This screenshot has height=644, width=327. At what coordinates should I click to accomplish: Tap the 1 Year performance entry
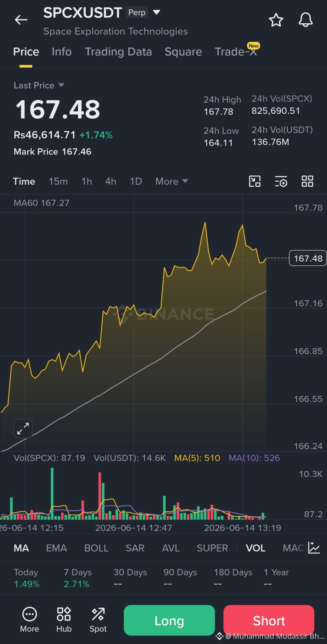(x=276, y=578)
